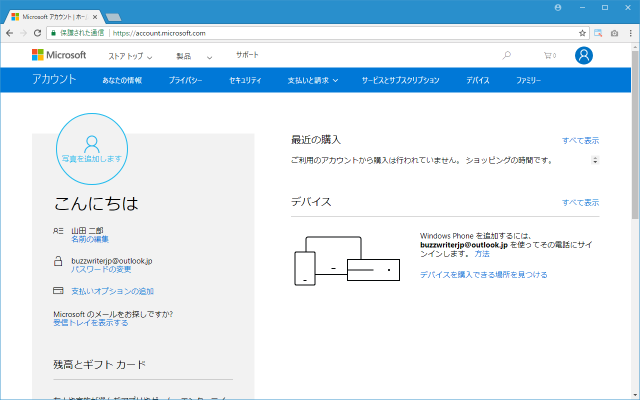Click the 写真を追加します profile circle
Viewport: 640px width, 400px height.
[92, 149]
